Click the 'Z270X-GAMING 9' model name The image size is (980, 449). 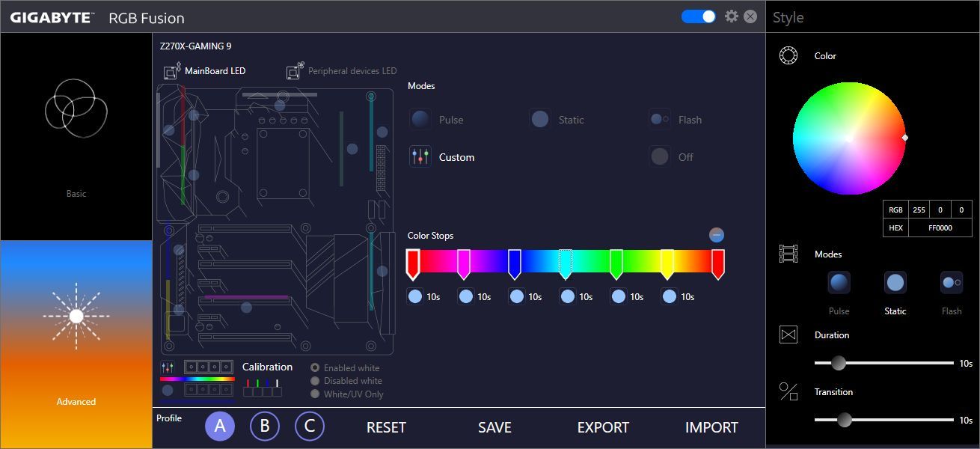coord(196,46)
